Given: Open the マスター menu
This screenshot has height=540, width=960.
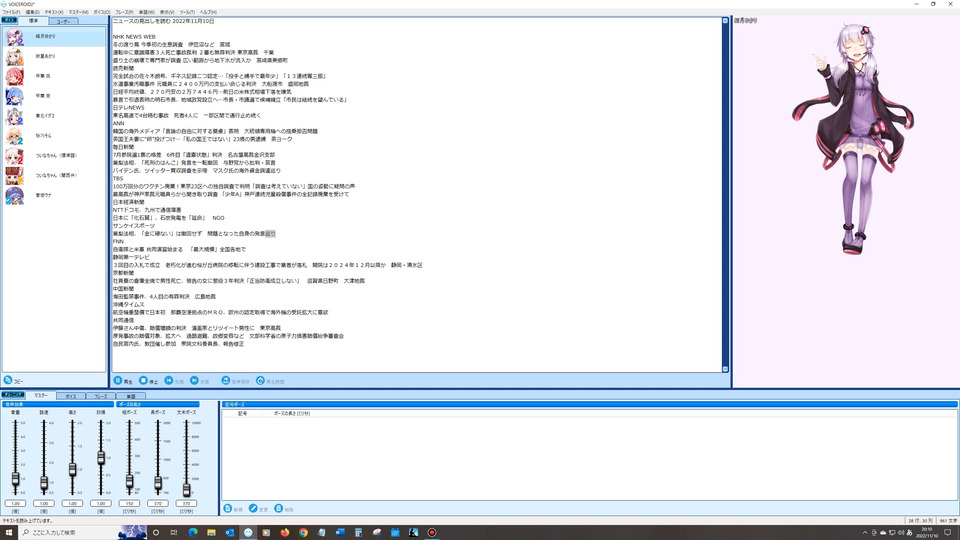Looking at the screenshot, I should click(x=78, y=12).
